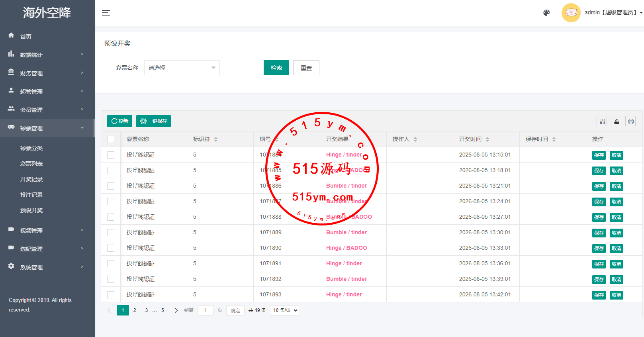Click the system management gear icon
Viewport: 644px width, 337px height.
pyautogui.click(x=11, y=266)
